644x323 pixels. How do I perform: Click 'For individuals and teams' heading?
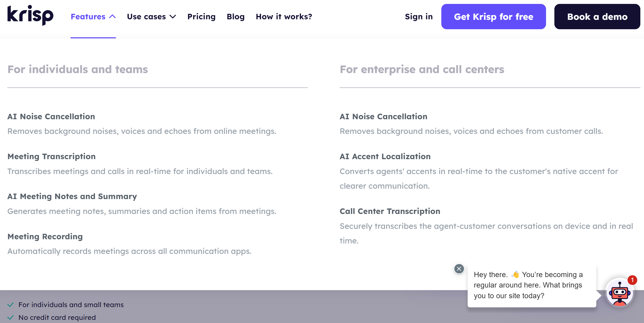(78, 69)
